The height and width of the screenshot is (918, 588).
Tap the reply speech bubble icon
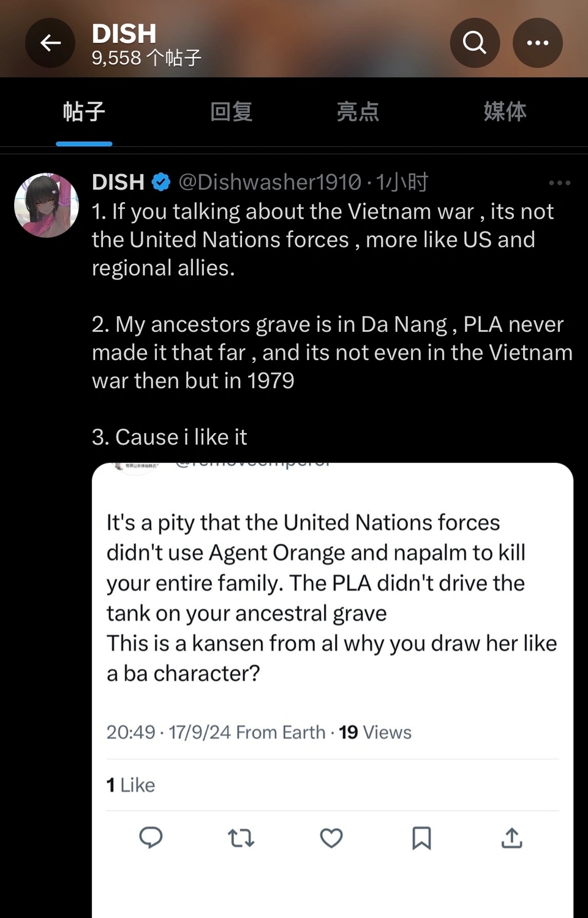tap(151, 837)
